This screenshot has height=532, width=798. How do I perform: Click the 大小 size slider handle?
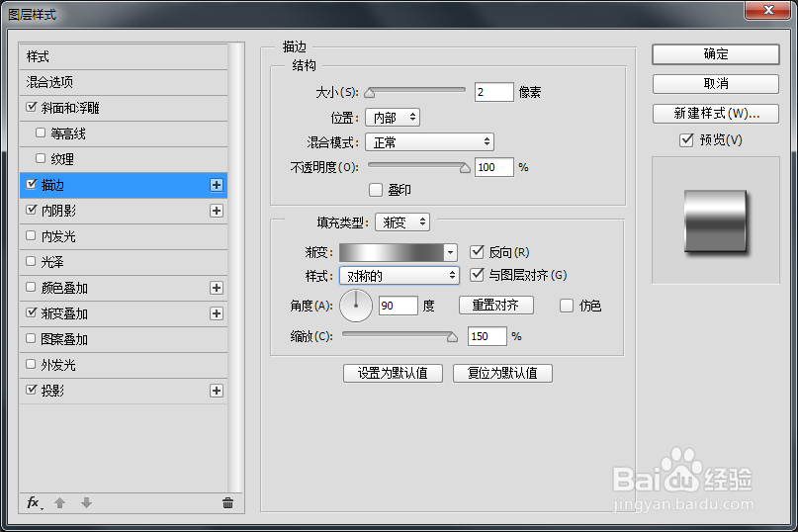(x=370, y=93)
